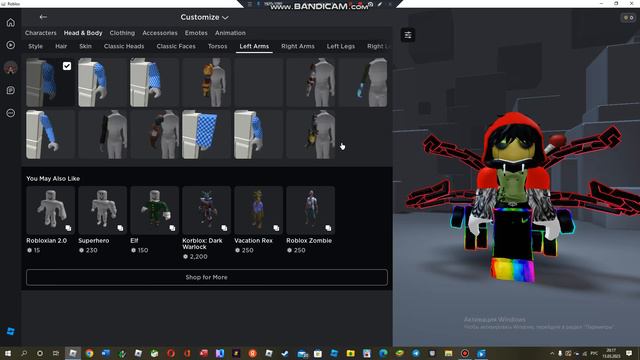Switch to the Clothing tab
640x360 pixels.
[122, 33]
